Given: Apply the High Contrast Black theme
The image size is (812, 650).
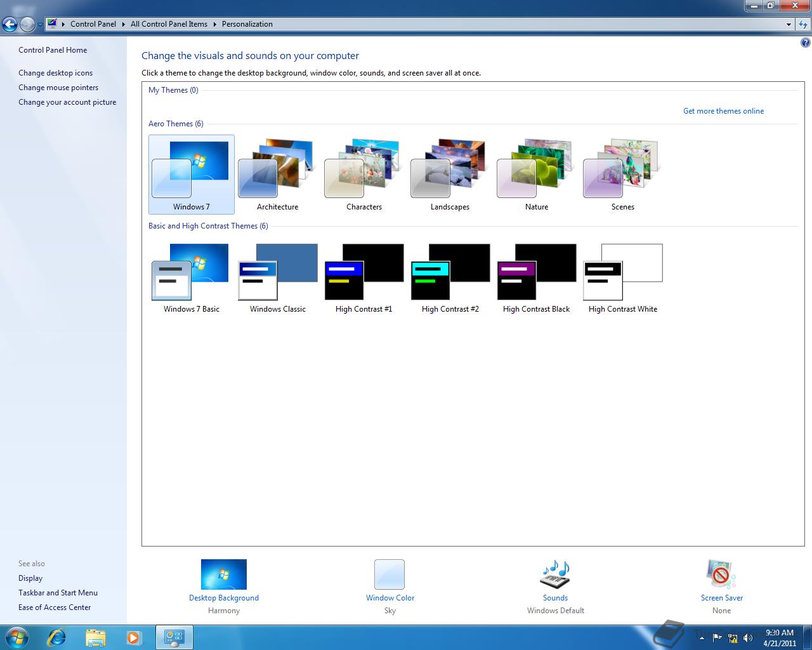Looking at the screenshot, I should tap(536, 278).
